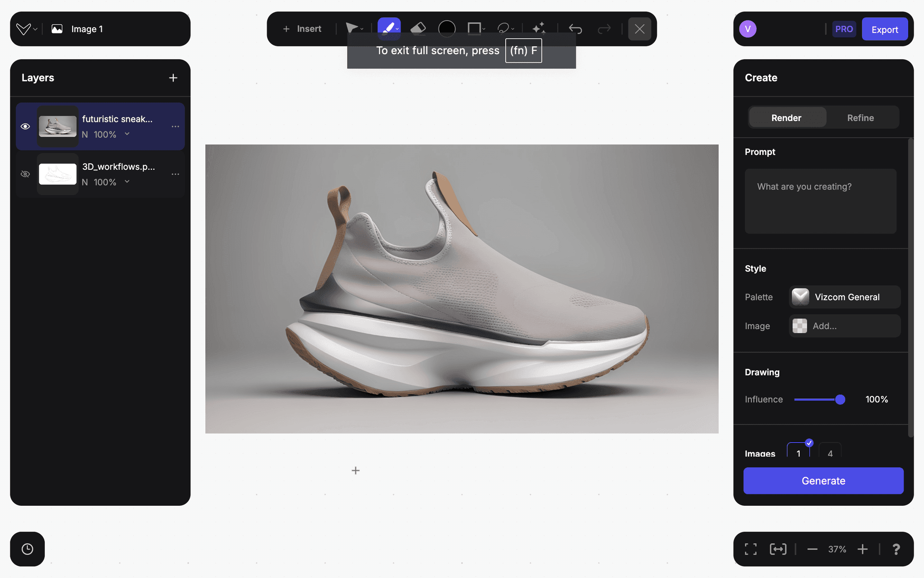
Task: Click the Undo arrow in the toolbar
Action: 576,28
